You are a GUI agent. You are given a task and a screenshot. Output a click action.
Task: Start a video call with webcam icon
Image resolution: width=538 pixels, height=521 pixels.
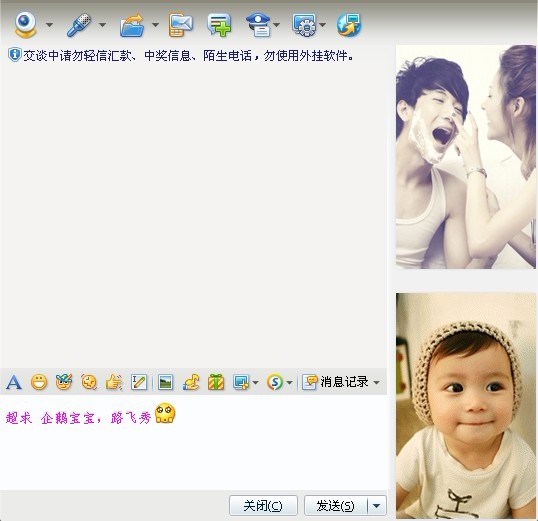pos(26,25)
